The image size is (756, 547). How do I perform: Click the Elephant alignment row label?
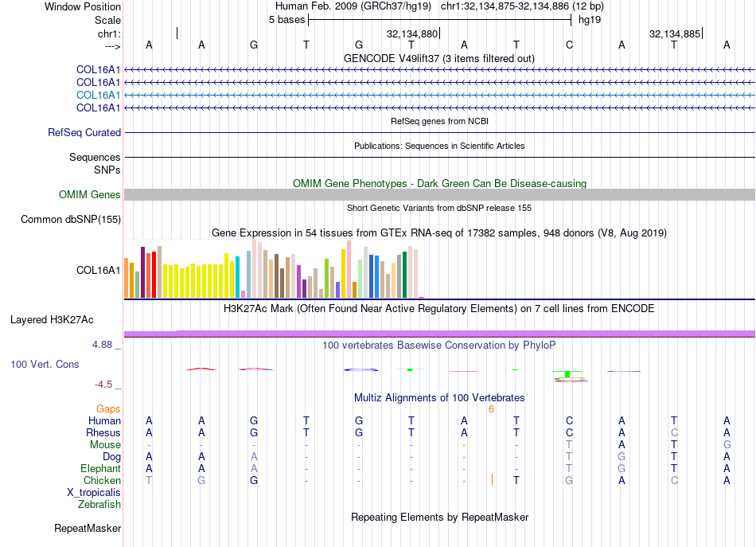(x=100, y=468)
